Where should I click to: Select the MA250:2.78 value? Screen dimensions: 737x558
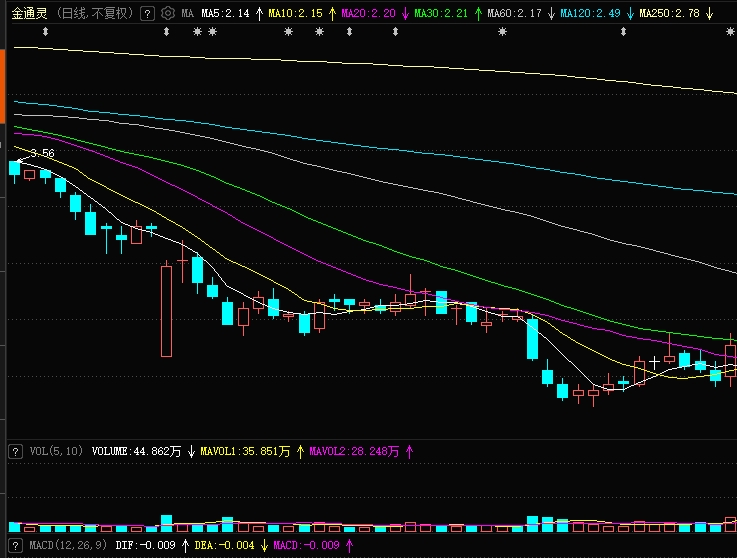pyautogui.click(x=669, y=13)
